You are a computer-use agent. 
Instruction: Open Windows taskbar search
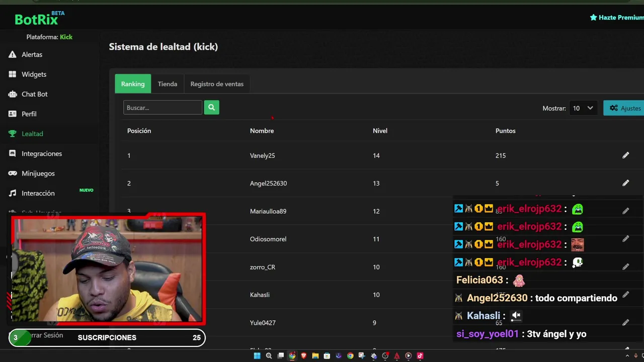269,356
